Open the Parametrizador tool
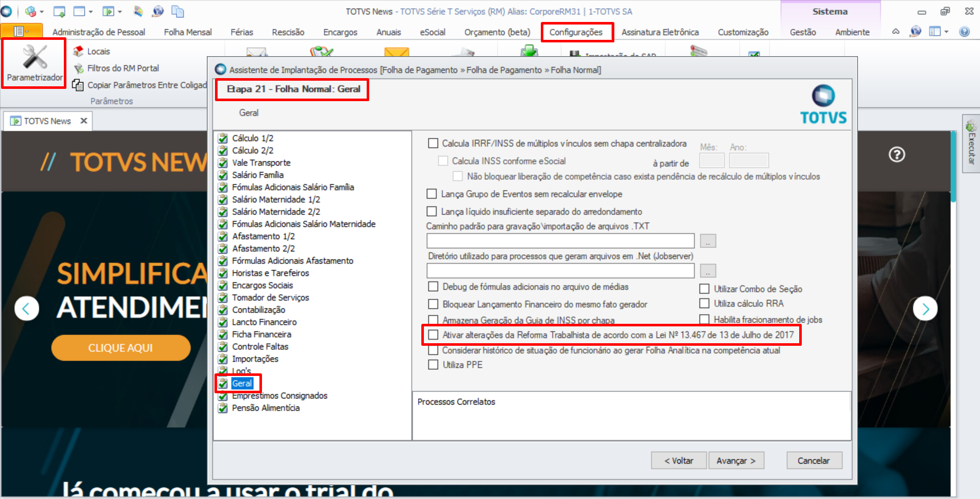 coord(34,63)
